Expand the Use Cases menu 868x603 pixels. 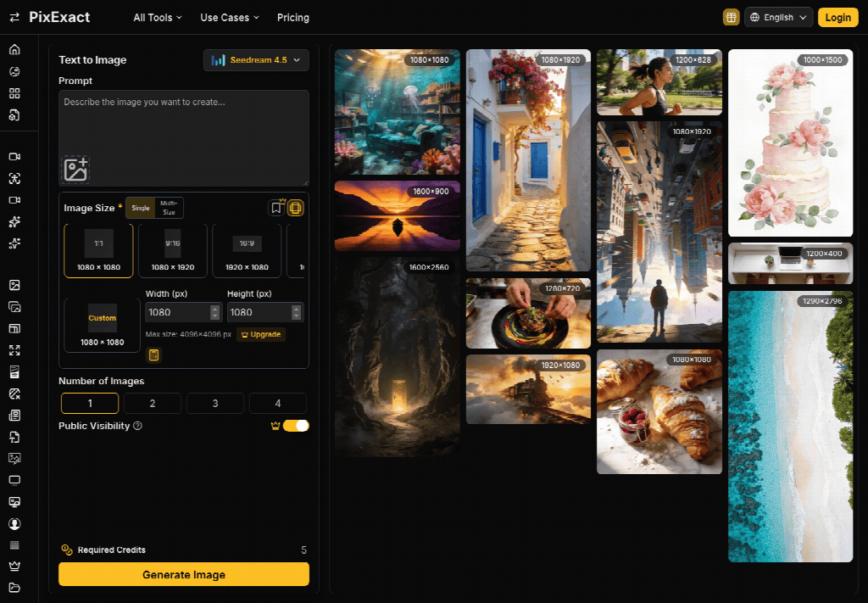(x=230, y=18)
